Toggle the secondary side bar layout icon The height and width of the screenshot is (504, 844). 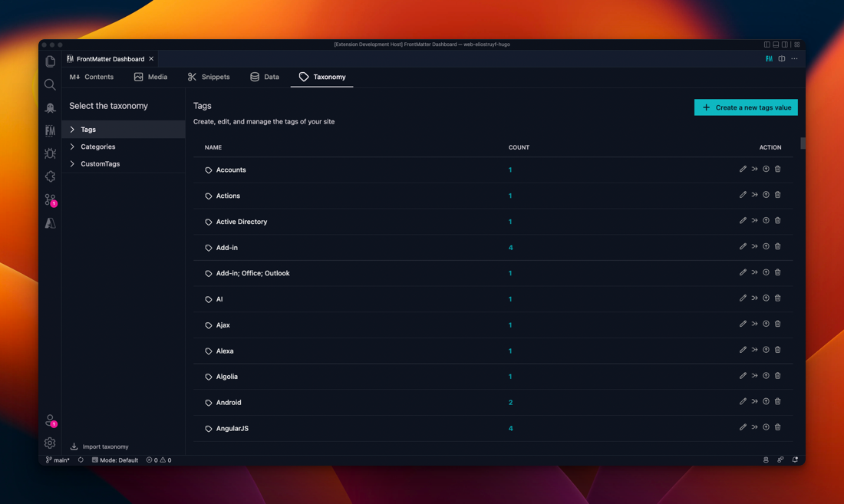[785, 44]
